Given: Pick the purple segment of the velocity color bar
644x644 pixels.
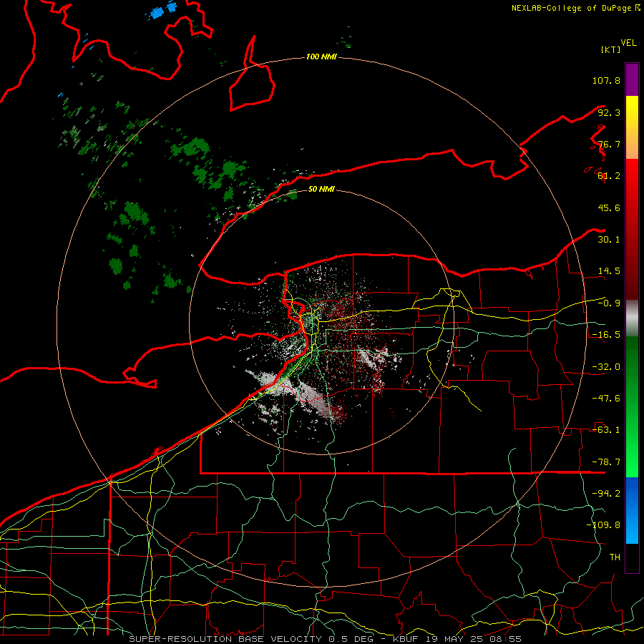Looking at the screenshot, I should (632, 79).
